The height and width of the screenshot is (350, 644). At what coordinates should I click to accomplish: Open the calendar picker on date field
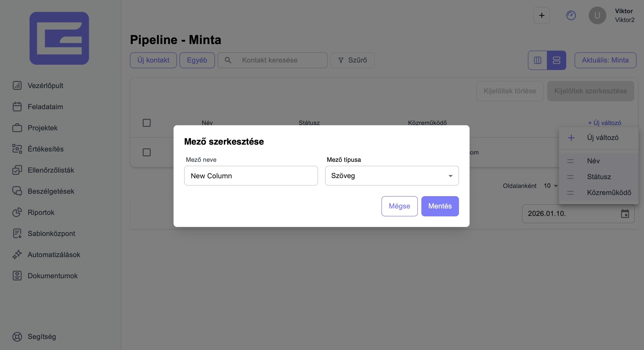[625, 214]
